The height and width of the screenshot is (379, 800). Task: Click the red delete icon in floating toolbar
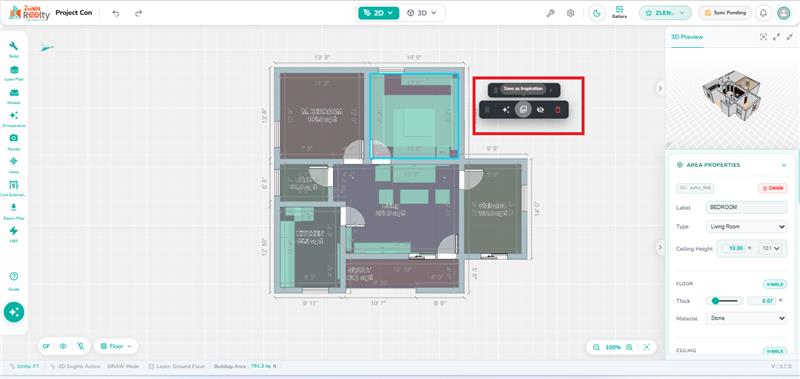[x=558, y=110]
